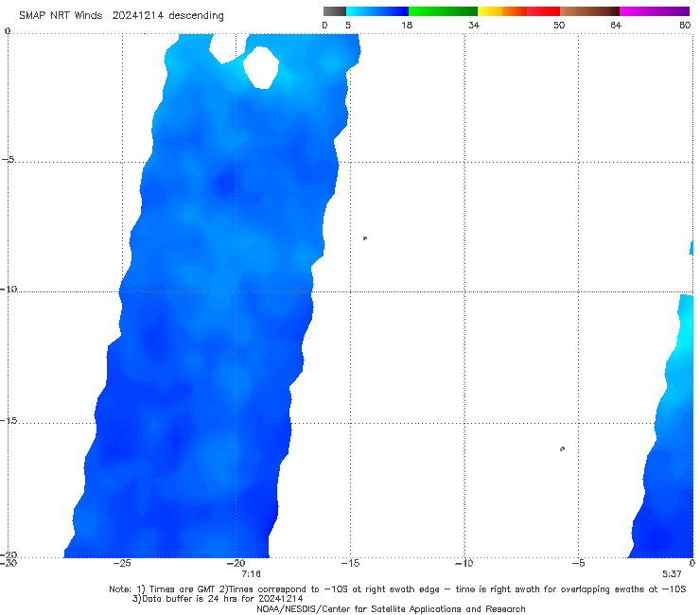Click the longitude label '-15' on the x-axis
This screenshot has height=615, width=700.
[x=350, y=563]
